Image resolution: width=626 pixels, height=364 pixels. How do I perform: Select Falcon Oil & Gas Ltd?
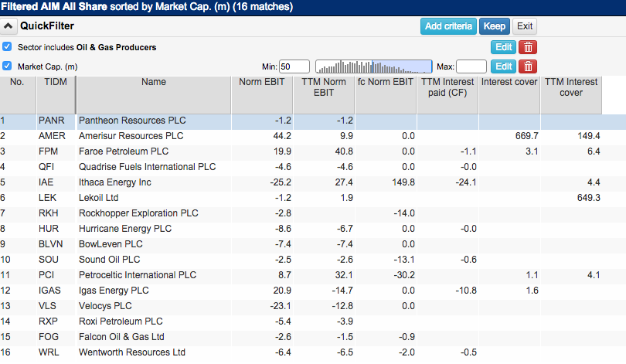pos(121,337)
